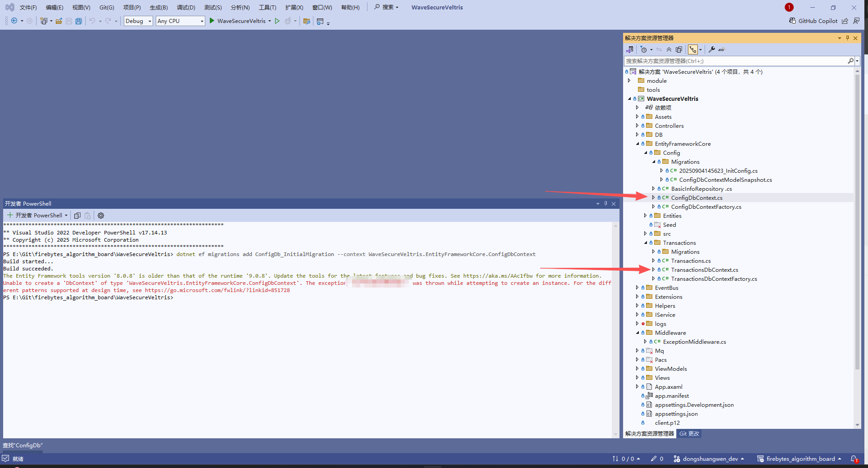Click the save all icon
The image size is (868, 468).
coord(79,21)
